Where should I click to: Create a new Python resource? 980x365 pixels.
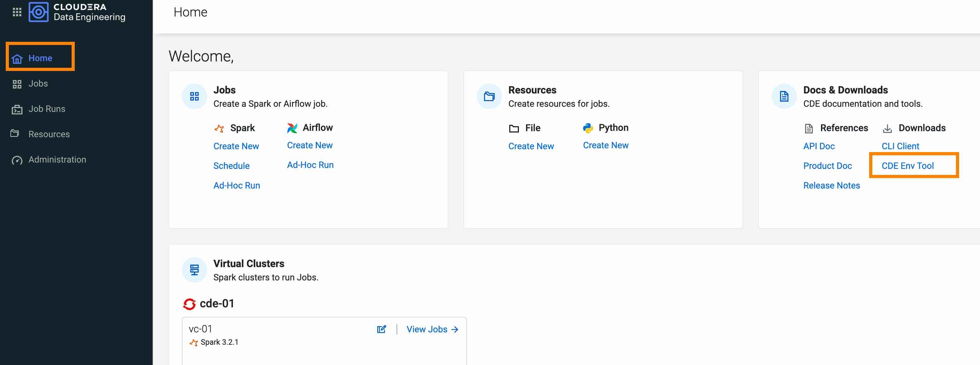[x=606, y=145]
